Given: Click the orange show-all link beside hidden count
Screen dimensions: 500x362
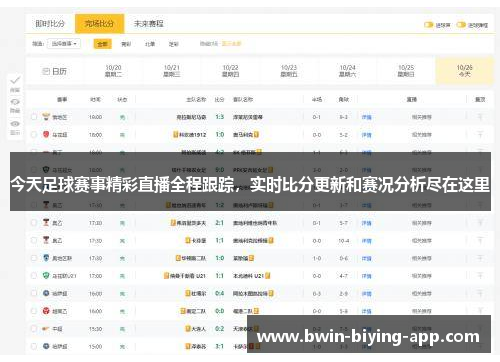Looking at the screenshot, I should coord(231,44).
